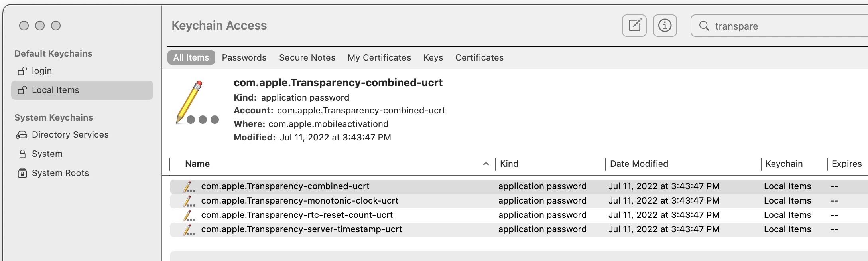The width and height of the screenshot is (868, 261).
Task: Select the Certificates tab
Action: 479,58
